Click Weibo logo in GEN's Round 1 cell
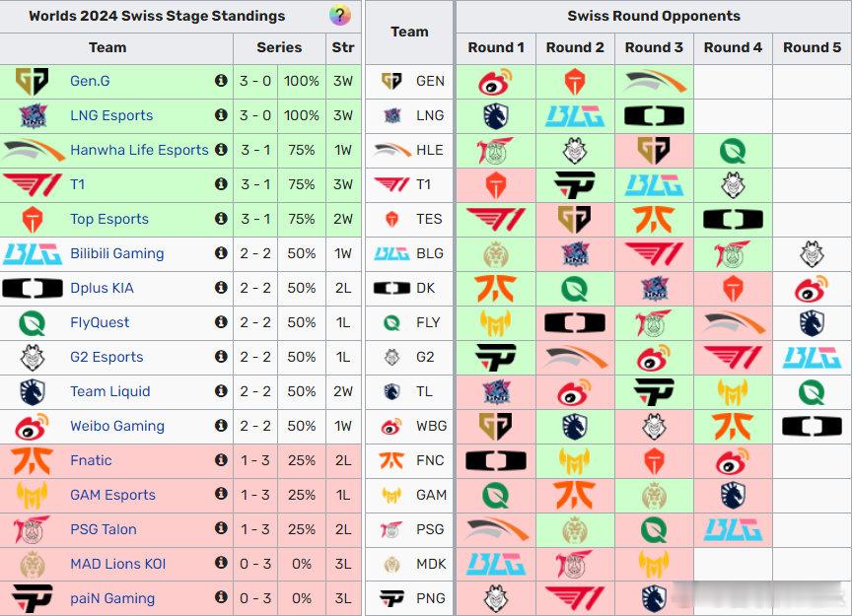 495,82
